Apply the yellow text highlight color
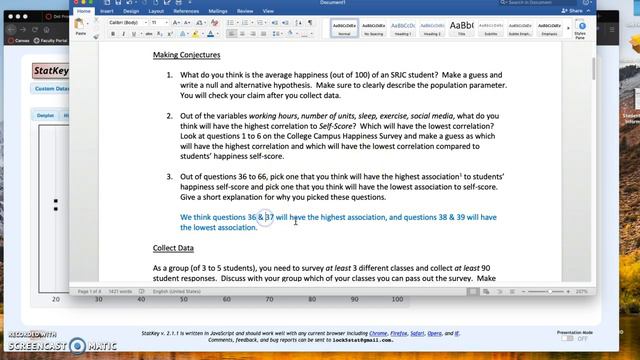 tap(196, 35)
